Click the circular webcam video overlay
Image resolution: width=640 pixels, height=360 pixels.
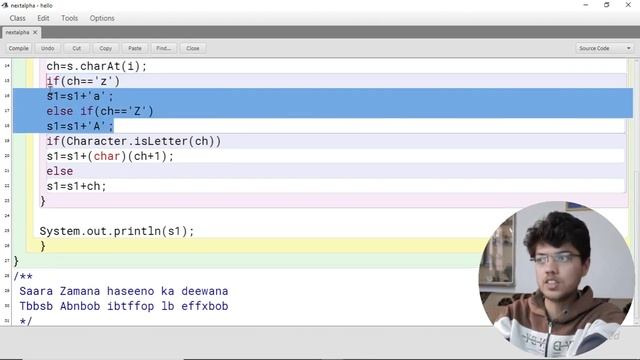pos(557,279)
